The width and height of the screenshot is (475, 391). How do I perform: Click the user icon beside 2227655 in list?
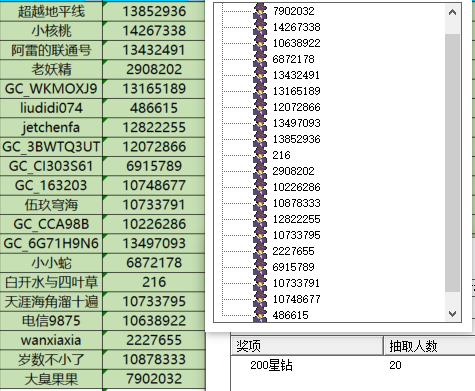[x=260, y=251]
